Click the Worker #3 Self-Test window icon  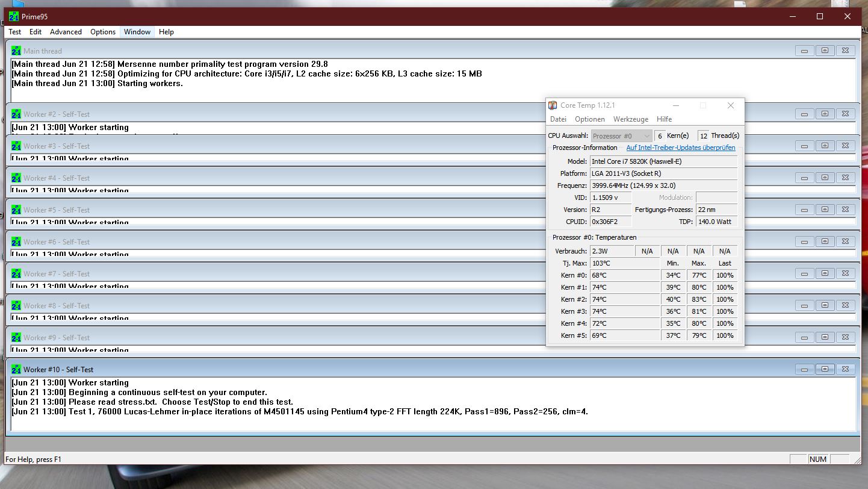(x=16, y=146)
